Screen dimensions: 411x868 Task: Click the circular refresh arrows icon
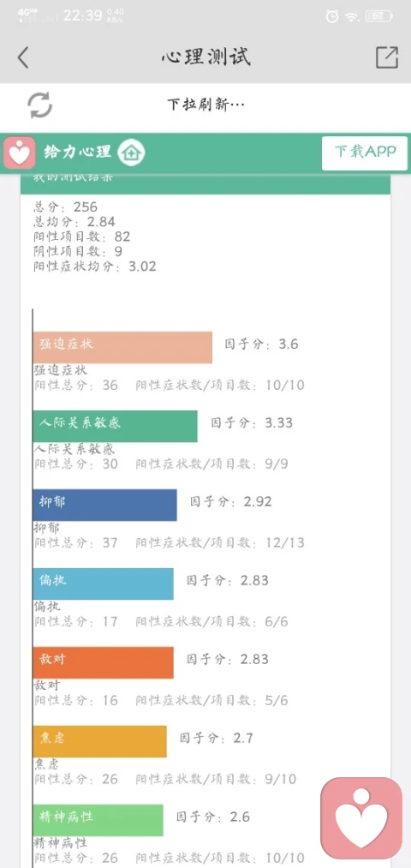click(40, 105)
